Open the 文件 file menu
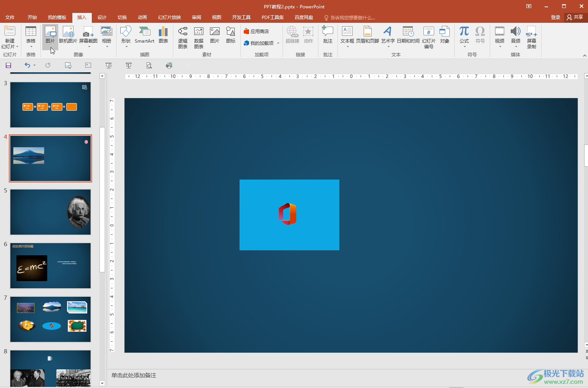This screenshot has height=388, width=588. point(10,17)
